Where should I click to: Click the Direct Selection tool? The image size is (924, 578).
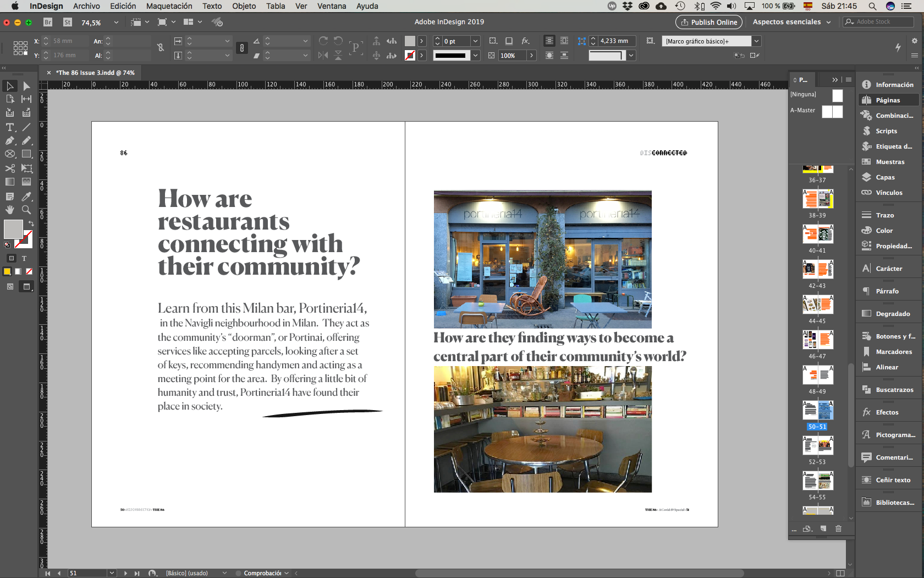[26, 86]
